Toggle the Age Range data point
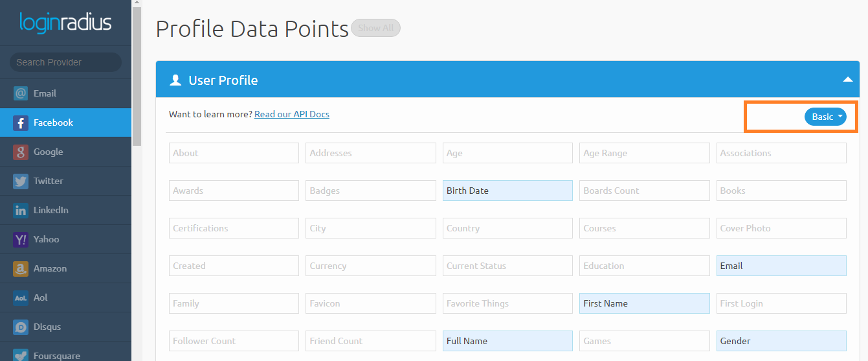The width and height of the screenshot is (868, 361). pos(645,153)
